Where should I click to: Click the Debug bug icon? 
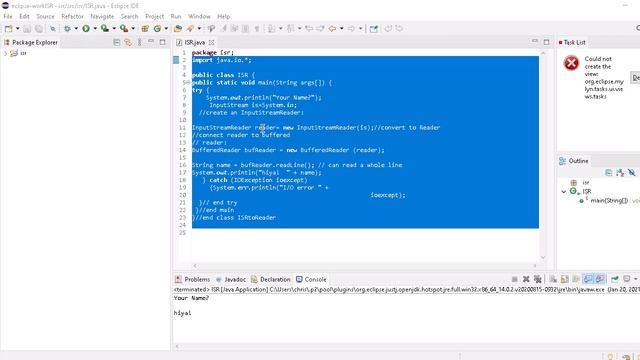67,29
